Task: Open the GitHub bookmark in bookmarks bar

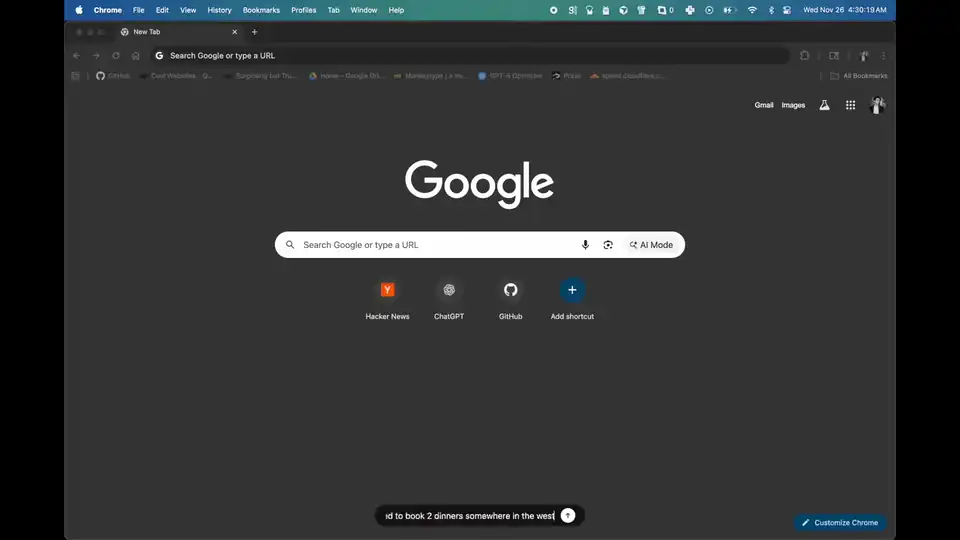Action: tap(114, 76)
